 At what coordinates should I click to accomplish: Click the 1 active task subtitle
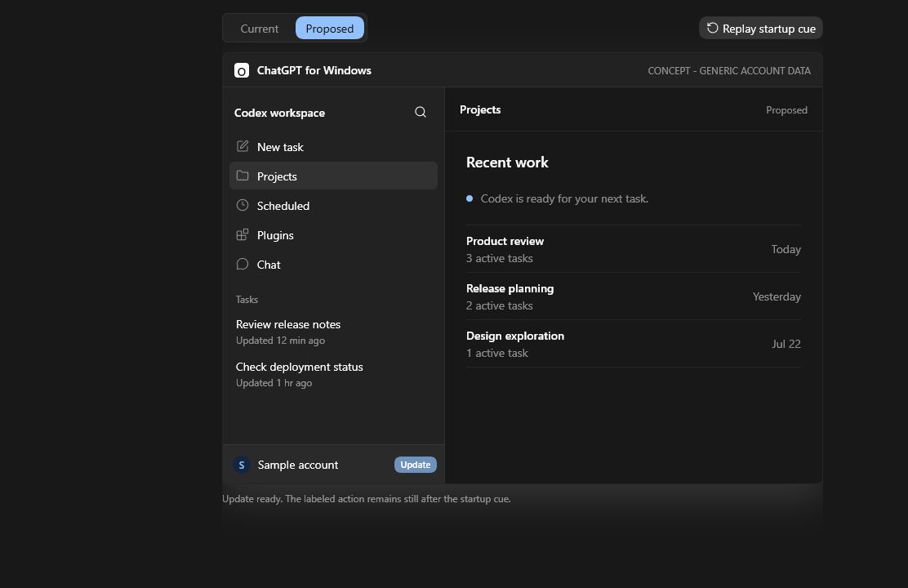point(496,354)
